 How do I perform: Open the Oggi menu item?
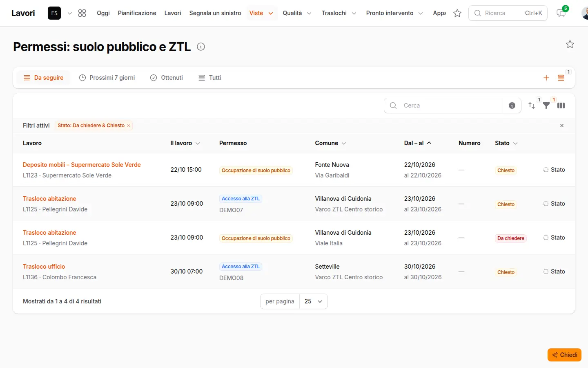tap(103, 13)
